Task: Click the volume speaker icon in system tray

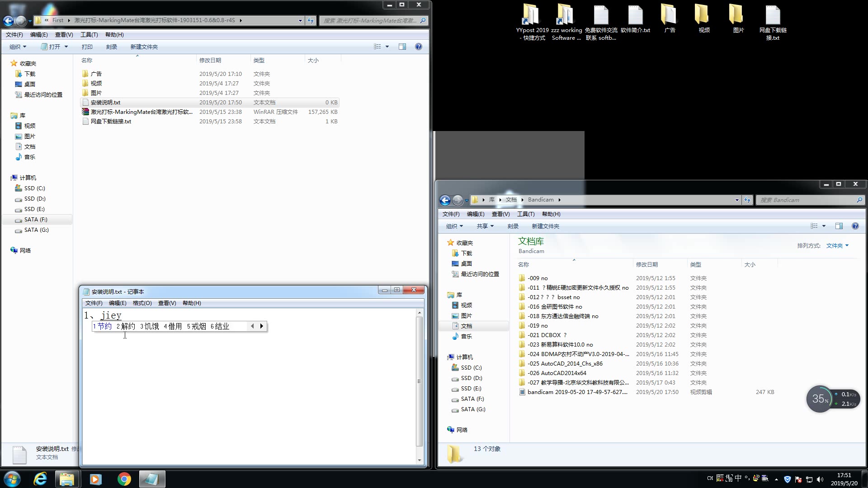Action: click(820, 479)
